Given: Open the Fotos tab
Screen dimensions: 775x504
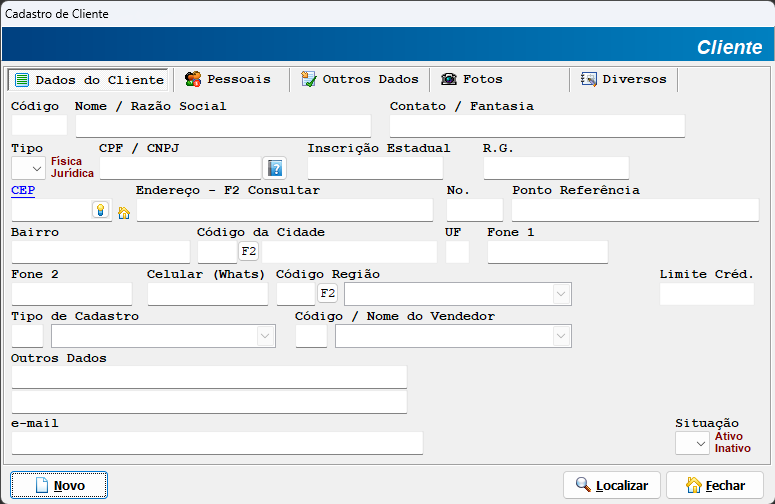Looking at the screenshot, I should click(472, 79).
